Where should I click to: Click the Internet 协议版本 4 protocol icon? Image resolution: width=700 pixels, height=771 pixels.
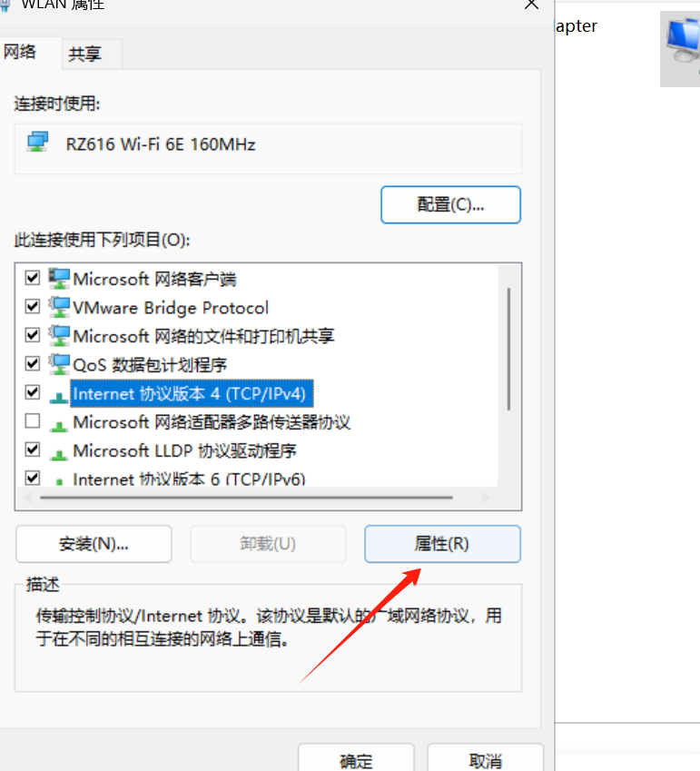[59, 396]
